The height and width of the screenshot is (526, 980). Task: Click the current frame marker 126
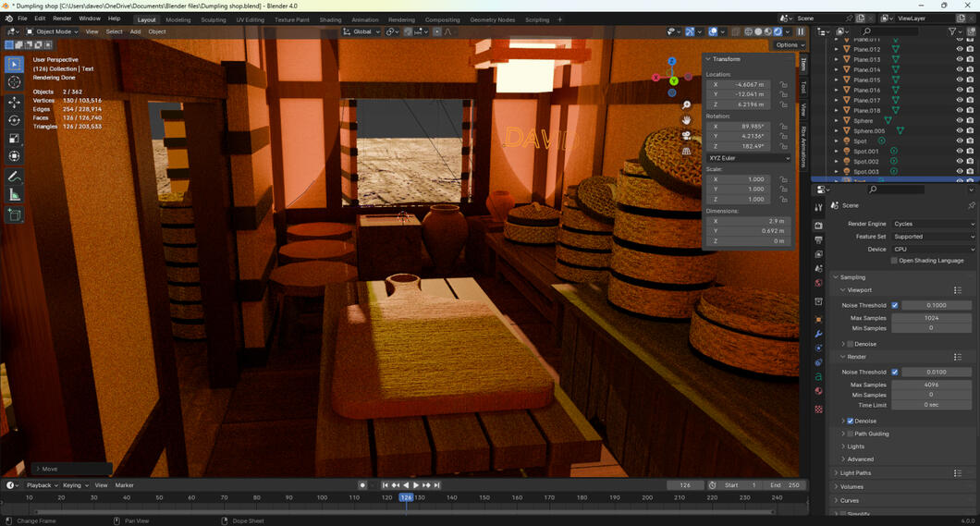point(406,498)
